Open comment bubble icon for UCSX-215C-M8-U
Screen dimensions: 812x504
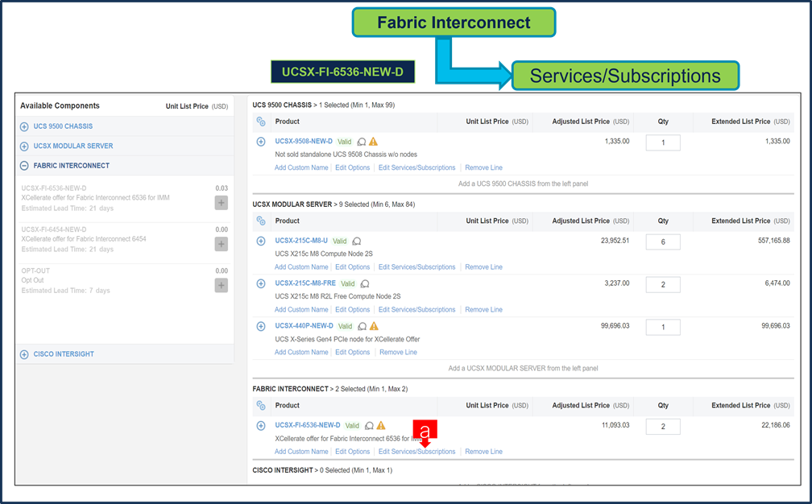point(357,242)
